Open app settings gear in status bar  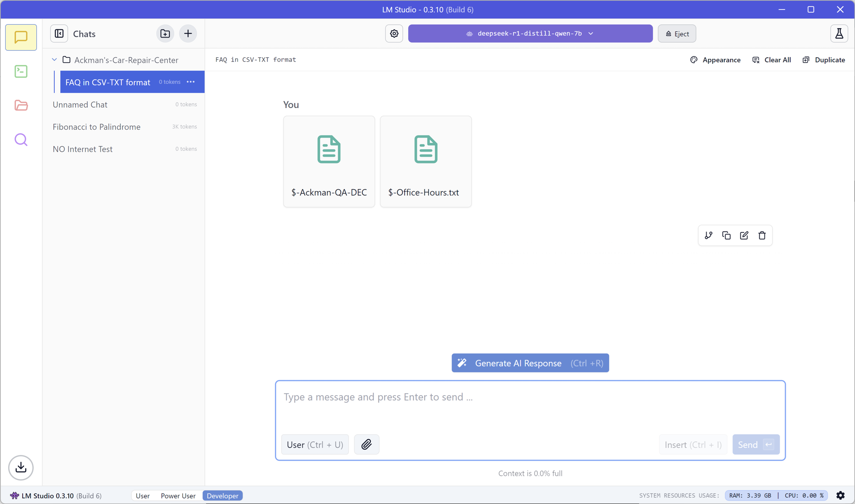(x=840, y=495)
